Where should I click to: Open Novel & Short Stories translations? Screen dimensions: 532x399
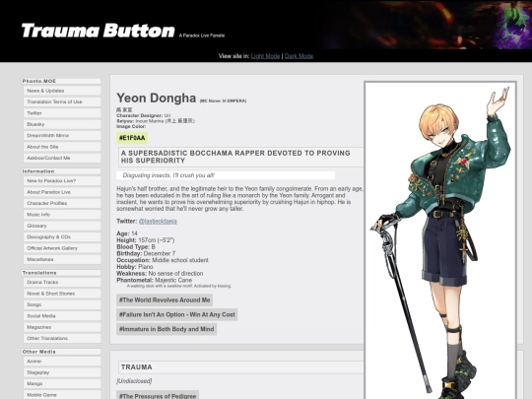coord(62,294)
